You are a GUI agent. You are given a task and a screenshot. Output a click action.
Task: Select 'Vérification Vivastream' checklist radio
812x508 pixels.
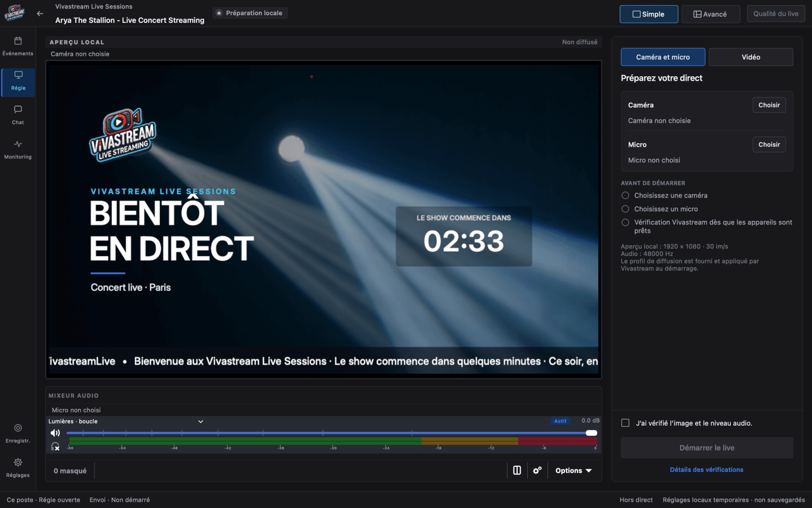[625, 223]
